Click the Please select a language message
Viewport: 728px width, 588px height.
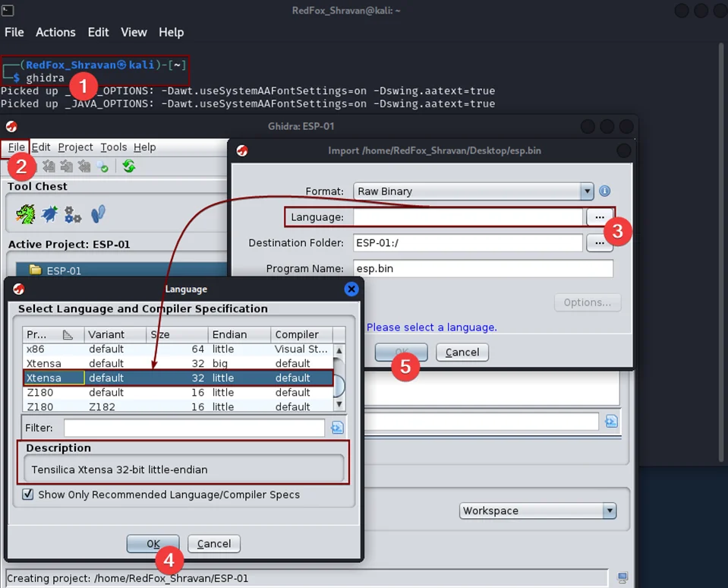[x=432, y=327]
